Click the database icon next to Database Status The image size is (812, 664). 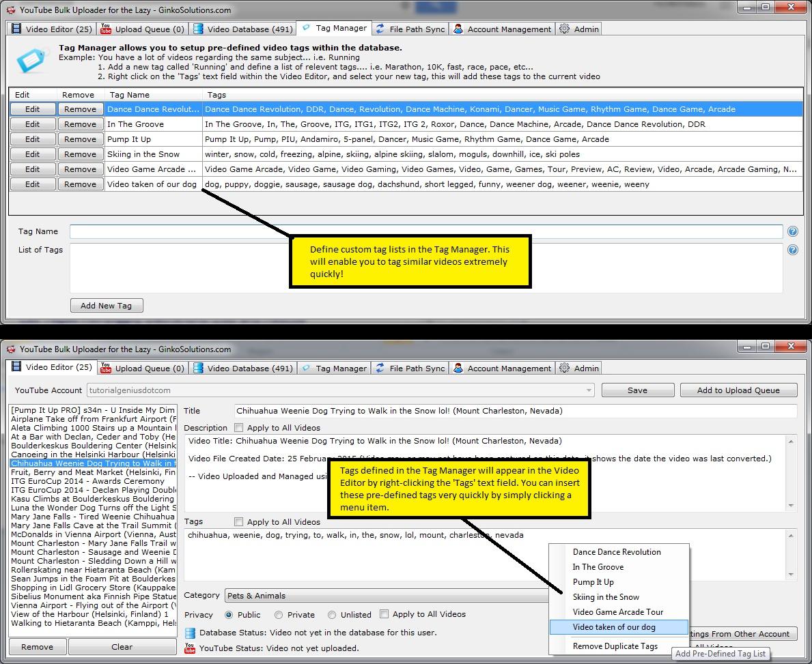190,633
